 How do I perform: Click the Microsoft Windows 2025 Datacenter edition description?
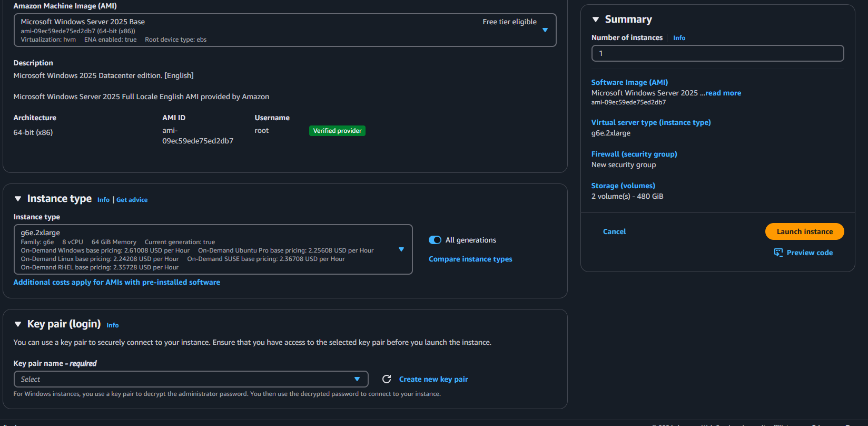point(104,75)
